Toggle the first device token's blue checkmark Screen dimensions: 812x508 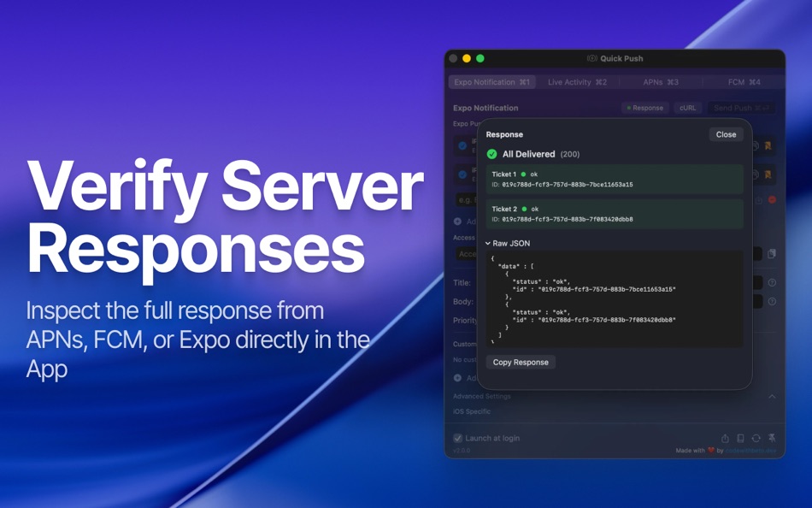point(462,145)
